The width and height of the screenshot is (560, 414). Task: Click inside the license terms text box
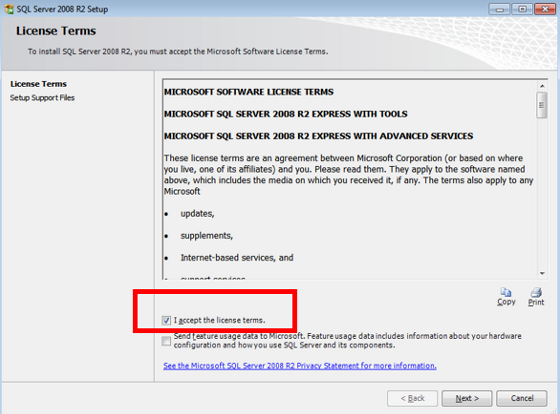pyautogui.click(x=349, y=179)
